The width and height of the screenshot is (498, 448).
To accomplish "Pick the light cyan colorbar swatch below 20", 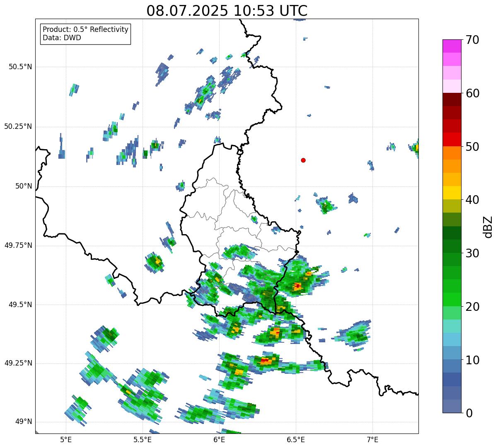I will [x=452, y=326].
